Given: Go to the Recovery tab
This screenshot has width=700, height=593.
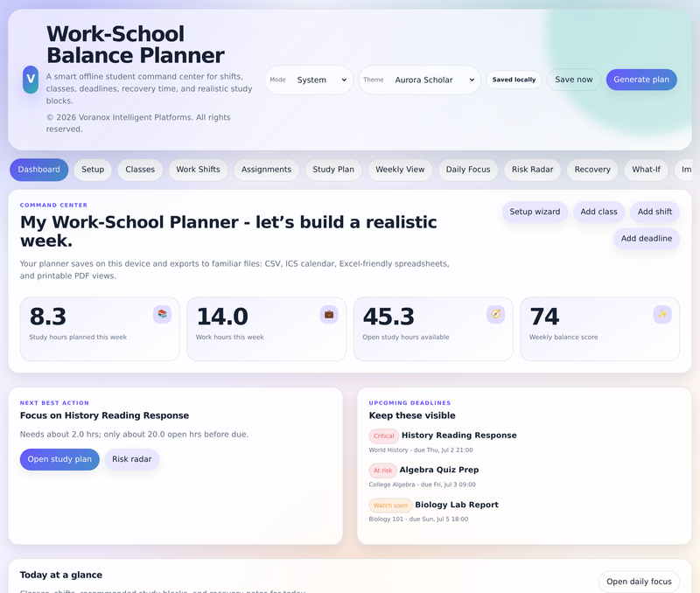Looking at the screenshot, I should tap(592, 170).
